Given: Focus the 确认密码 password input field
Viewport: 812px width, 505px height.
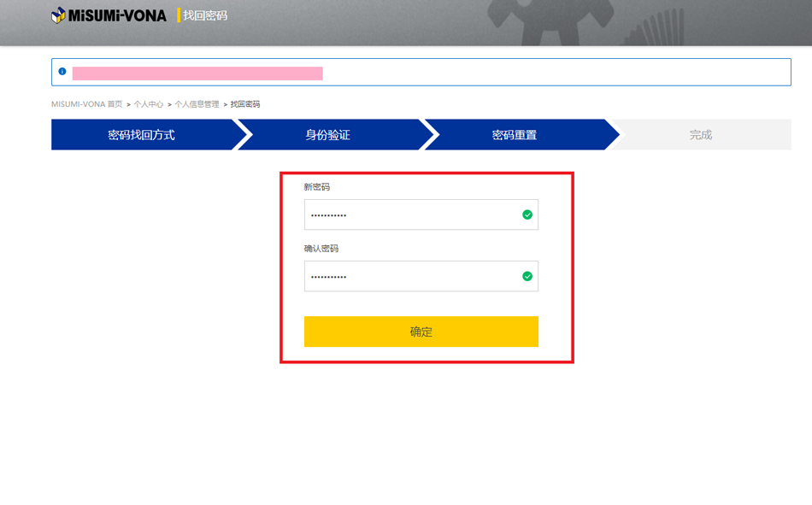Looking at the screenshot, I should 410,276.
